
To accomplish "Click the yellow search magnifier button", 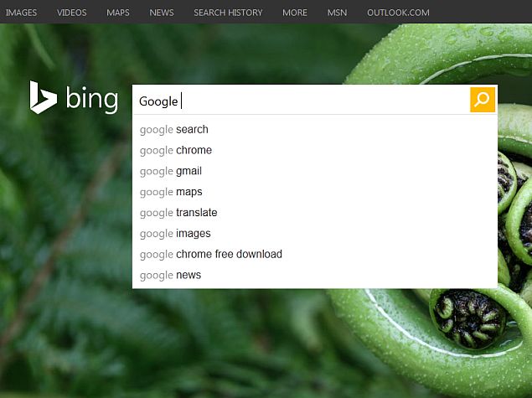I will pyautogui.click(x=483, y=100).
